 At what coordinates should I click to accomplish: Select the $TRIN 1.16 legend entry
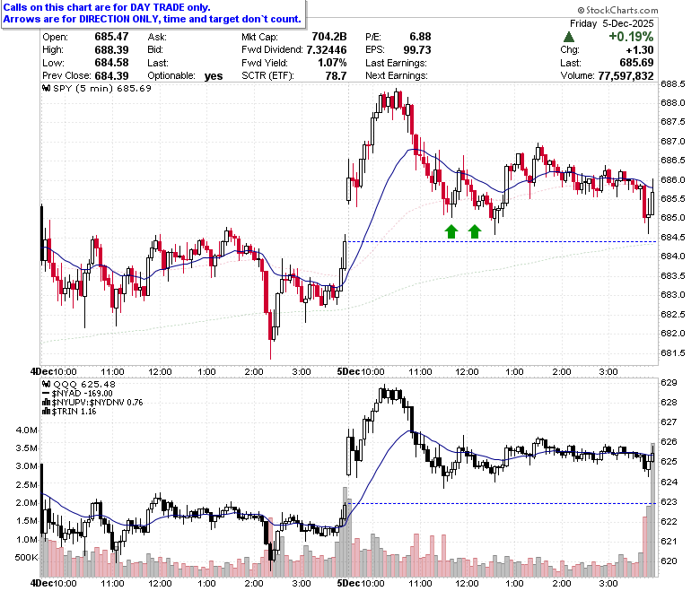coord(74,412)
